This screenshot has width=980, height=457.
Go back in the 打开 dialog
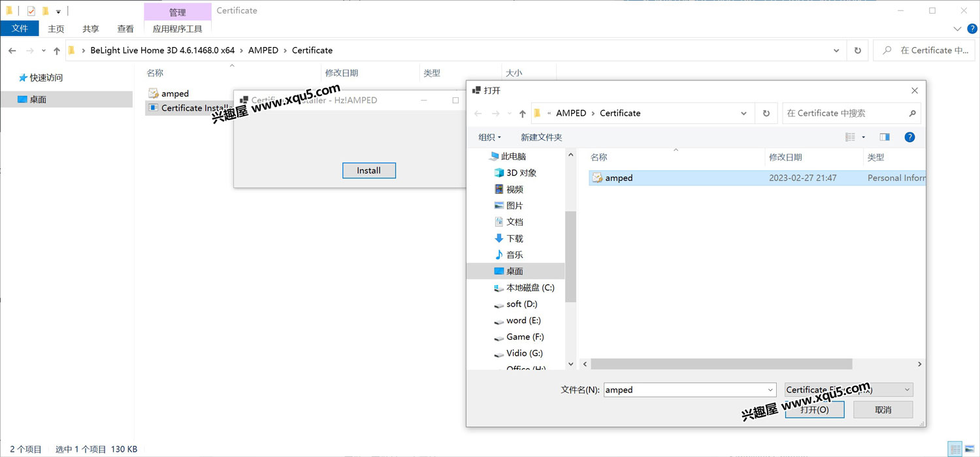[x=478, y=114]
